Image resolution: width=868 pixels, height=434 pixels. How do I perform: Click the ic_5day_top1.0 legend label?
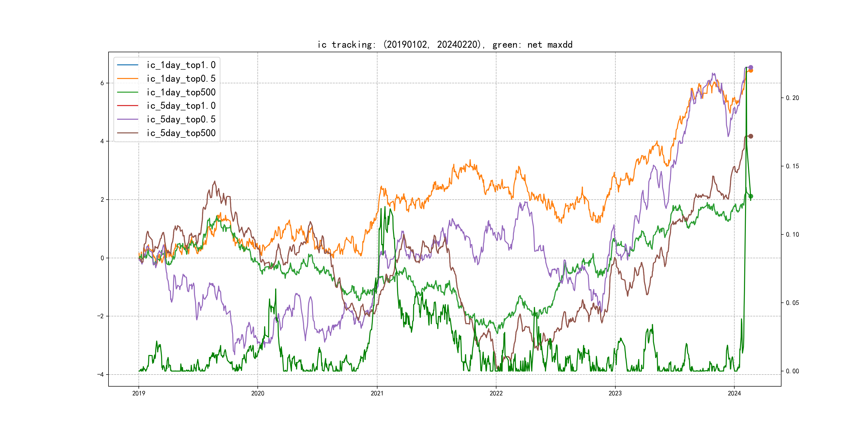tap(181, 106)
